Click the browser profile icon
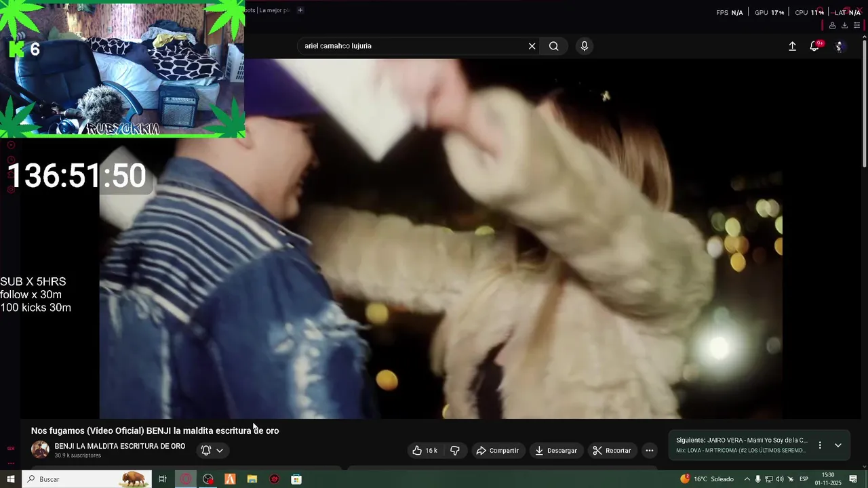Image resolution: width=868 pixels, height=488 pixels. pos(832,26)
